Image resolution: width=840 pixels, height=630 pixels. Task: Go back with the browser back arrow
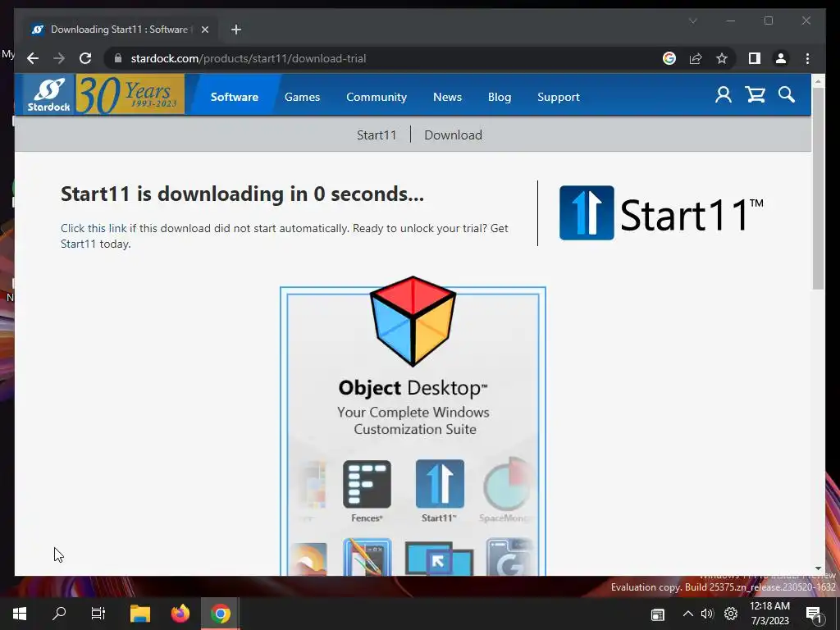pyautogui.click(x=33, y=58)
